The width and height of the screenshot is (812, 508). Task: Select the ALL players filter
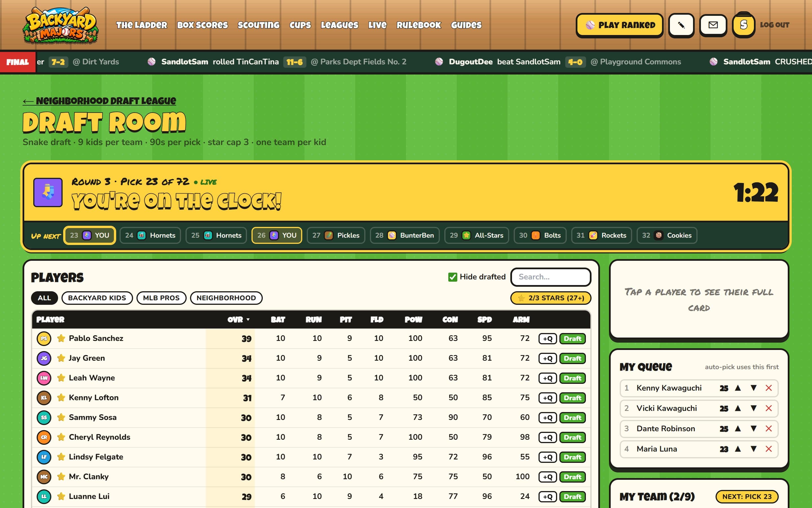coord(44,298)
